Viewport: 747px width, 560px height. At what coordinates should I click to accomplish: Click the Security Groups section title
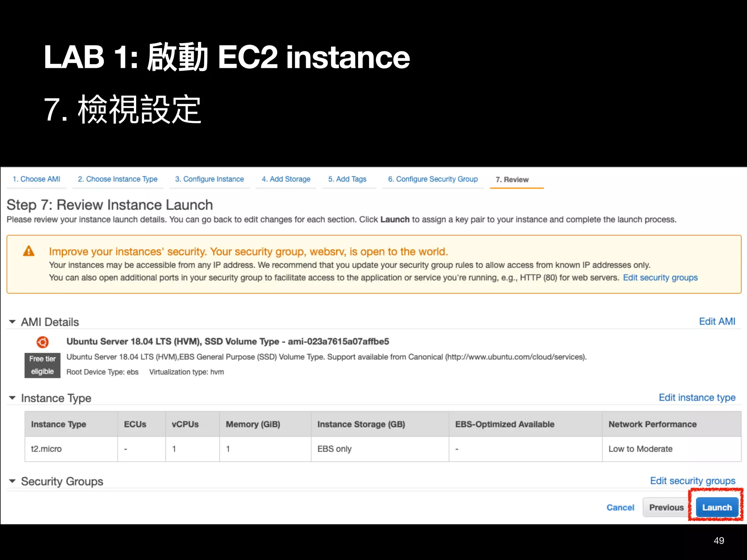(x=62, y=481)
